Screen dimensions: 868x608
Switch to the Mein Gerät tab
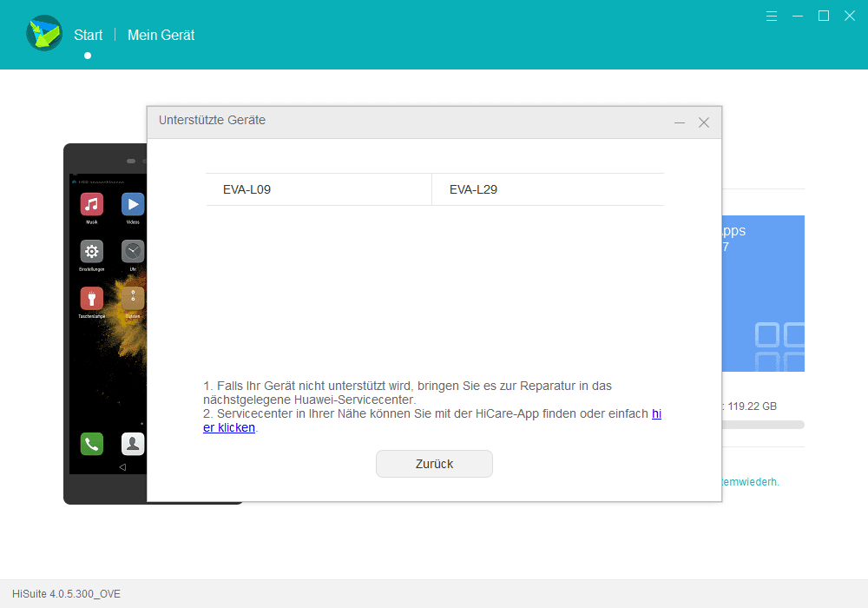161,35
